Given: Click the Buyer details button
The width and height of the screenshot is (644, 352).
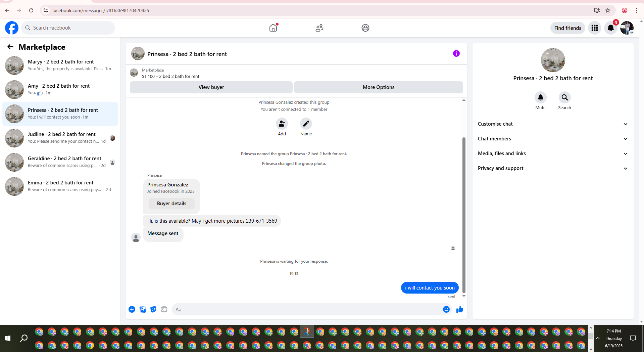Looking at the screenshot, I should tap(171, 204).
